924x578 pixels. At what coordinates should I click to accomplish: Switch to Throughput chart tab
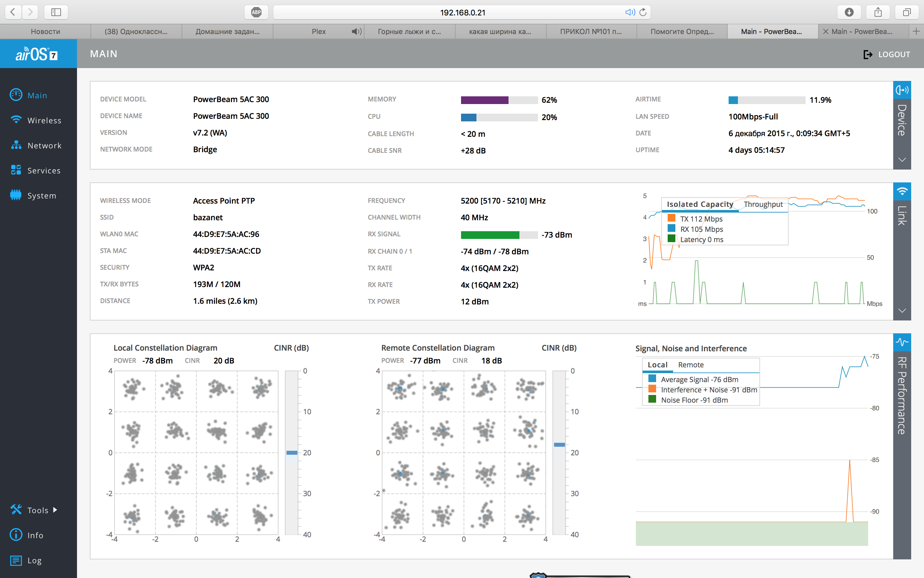(763, 204)
